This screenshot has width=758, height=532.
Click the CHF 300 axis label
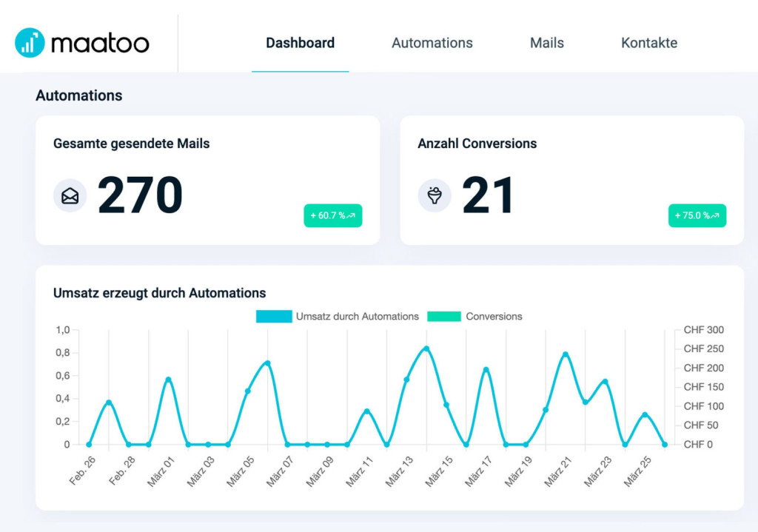tap(704, 330)
